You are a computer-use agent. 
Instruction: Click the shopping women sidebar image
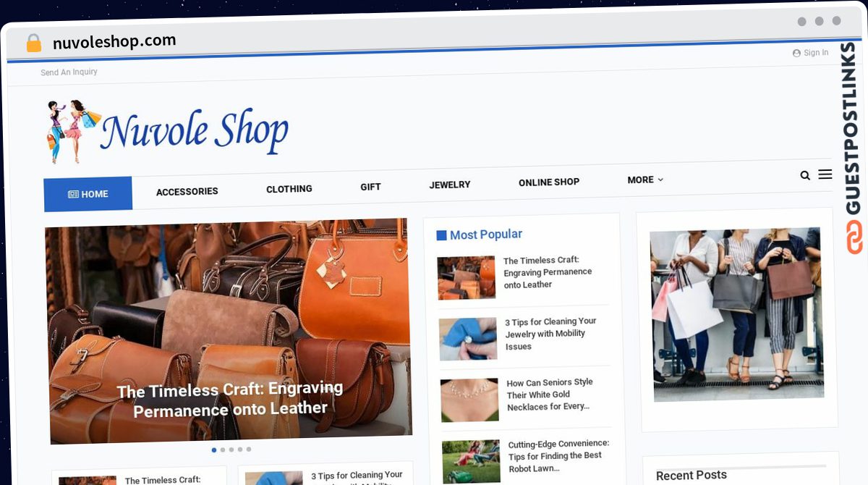click(x=737, y=315)
